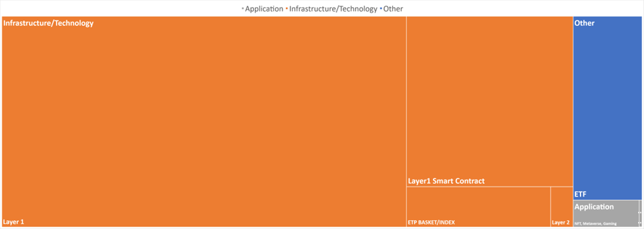The image size is (644, 229).
Task: Click the blue Other legend marker
Action: pos(381,9)
